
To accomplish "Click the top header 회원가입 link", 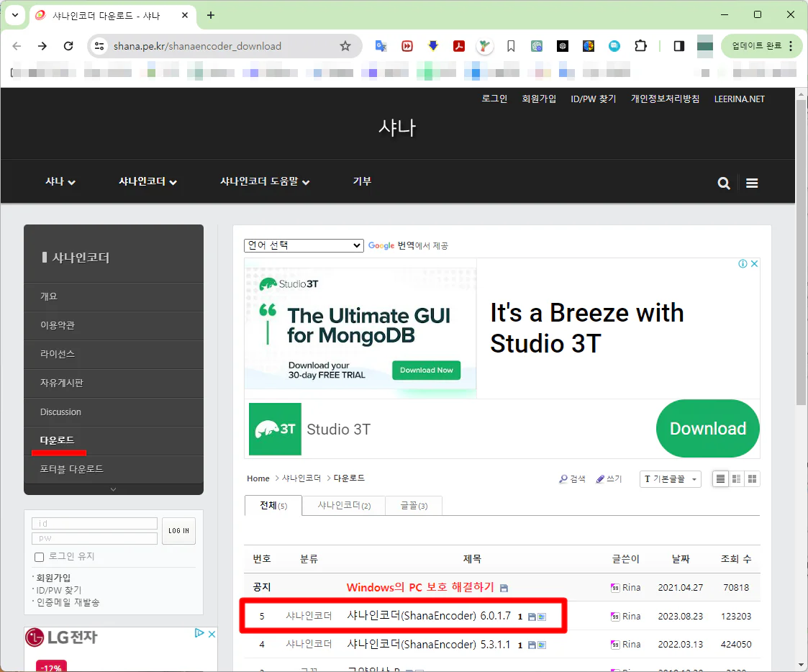I will click(539, 99).
